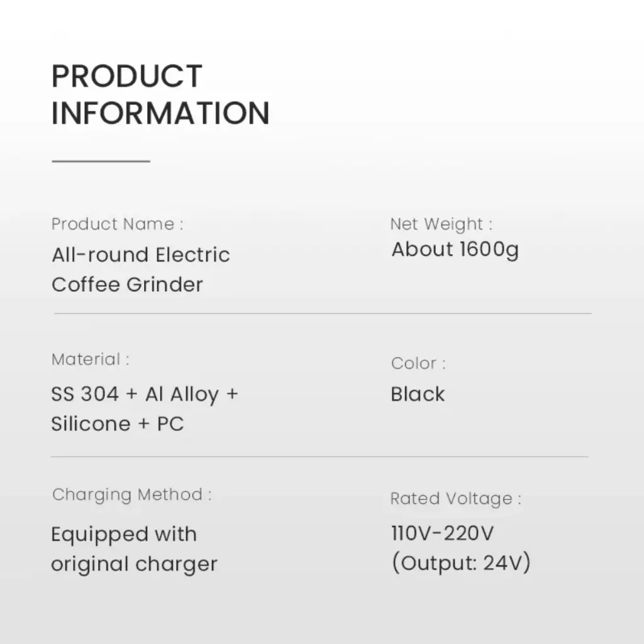The height and width of the screenshot is (644, 644).
Task: Click the (Output: 24V) text
Action: point(461,563)
